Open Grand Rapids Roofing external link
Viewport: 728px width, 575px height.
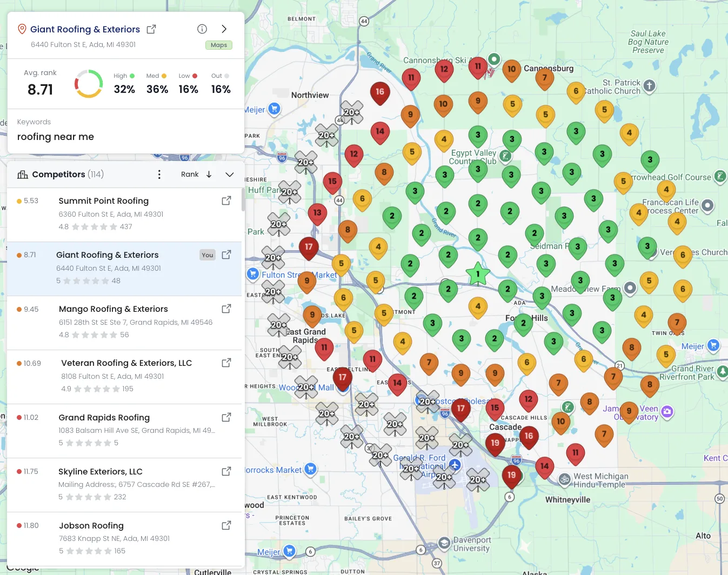coord(226,417)
